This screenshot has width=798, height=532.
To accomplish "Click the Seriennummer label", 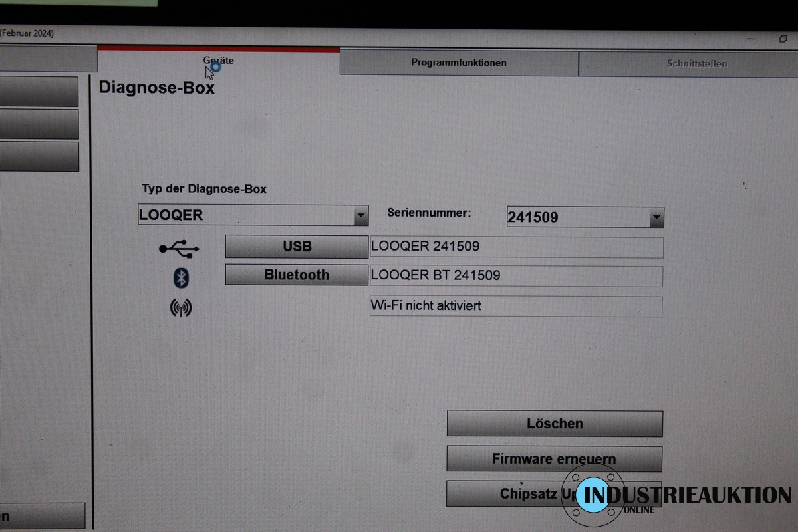I will coord(429,213).
